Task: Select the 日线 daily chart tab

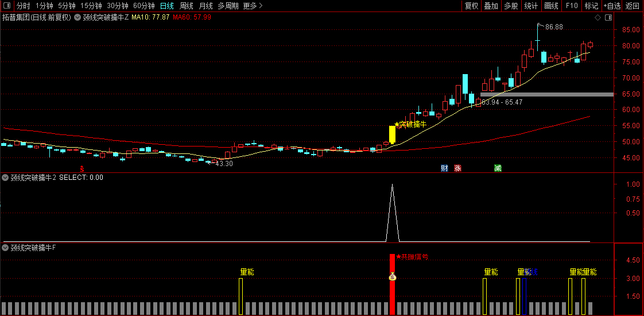Action: point(167,6)
